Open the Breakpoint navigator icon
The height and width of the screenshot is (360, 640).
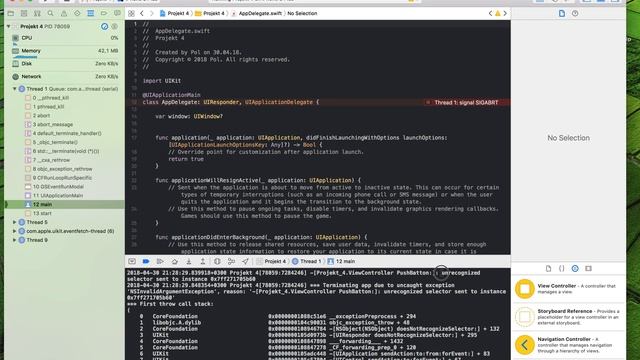coord(104,13)
